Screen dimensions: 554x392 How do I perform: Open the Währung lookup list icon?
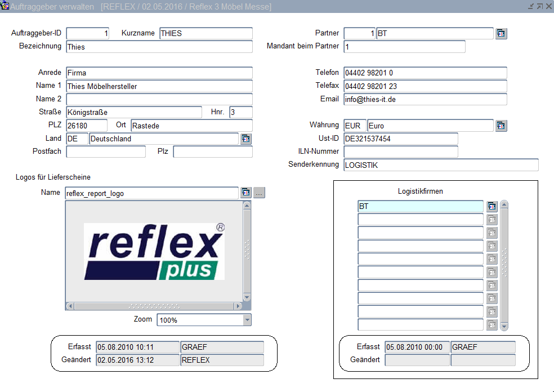[501, 126]
